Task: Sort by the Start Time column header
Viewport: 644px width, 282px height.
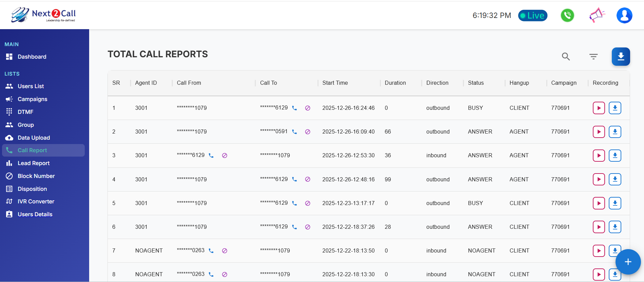Action: pos(335,83)
